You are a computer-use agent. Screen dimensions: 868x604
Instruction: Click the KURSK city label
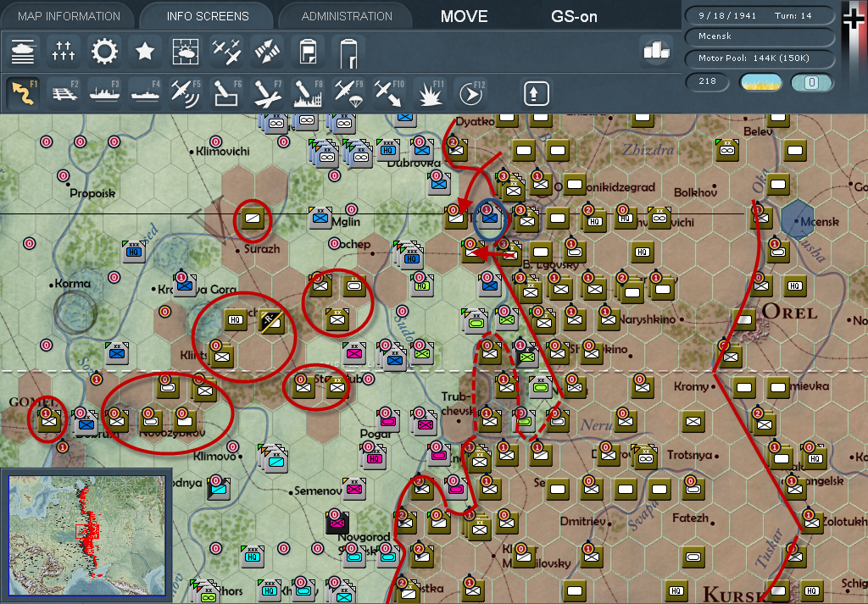(x=732, y=594)
